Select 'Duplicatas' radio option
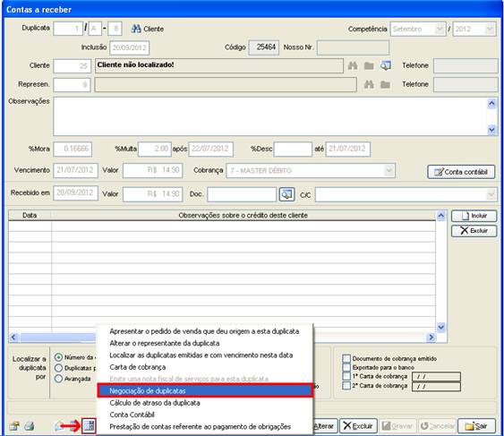 pos(58,368)
